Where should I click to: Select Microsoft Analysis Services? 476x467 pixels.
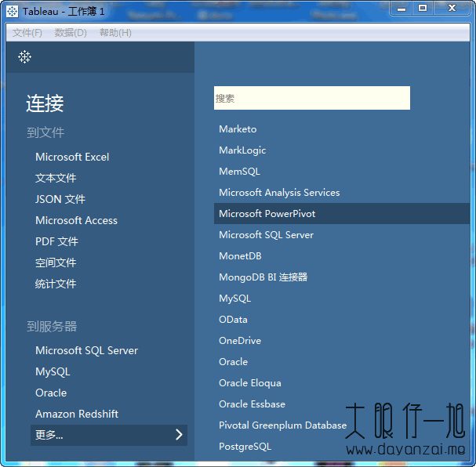tap(279, 193)
